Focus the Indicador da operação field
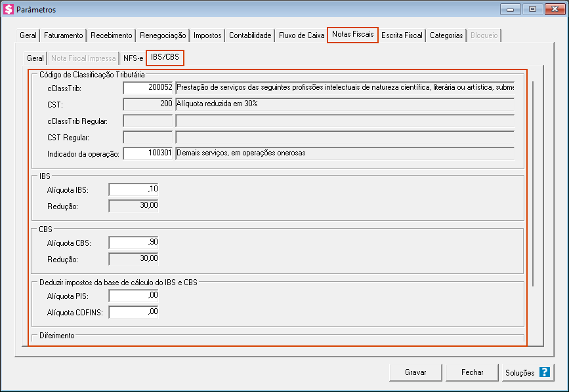 pyautogui.click(x=148, y=153)
